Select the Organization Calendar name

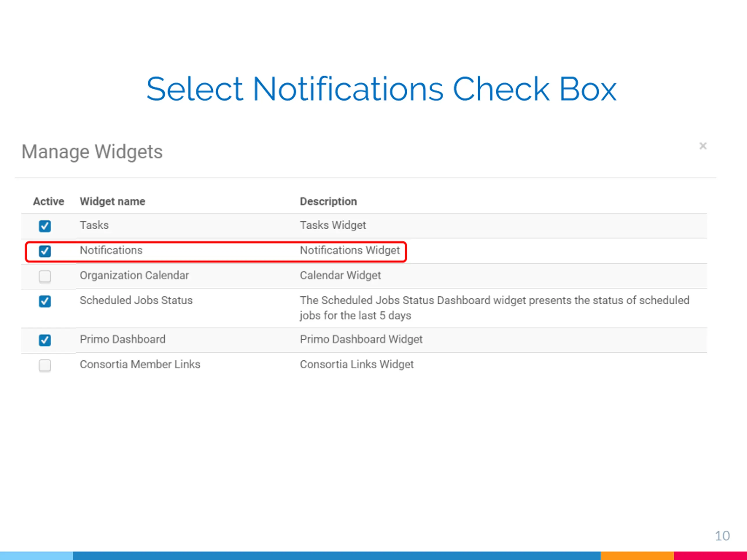134,275
